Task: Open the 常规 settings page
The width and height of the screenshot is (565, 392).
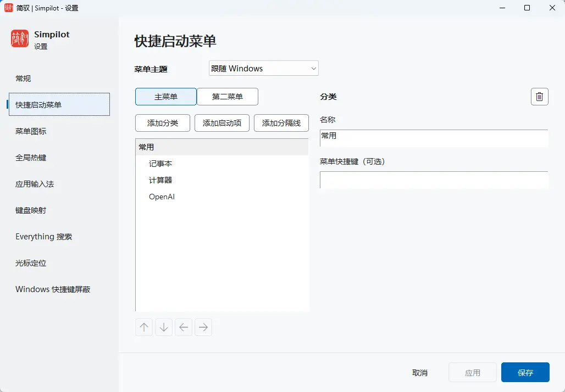Action: [59, 79]
